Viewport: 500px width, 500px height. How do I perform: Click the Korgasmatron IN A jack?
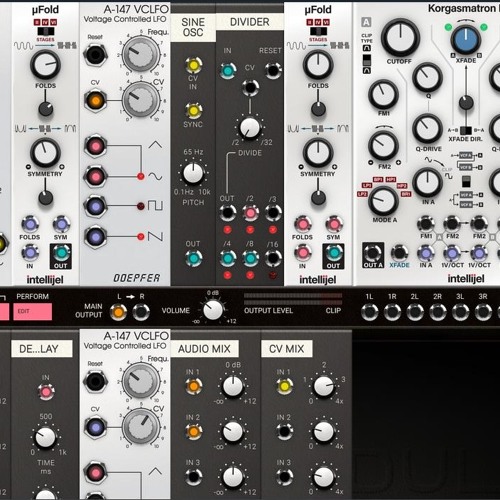click(426, 253)
